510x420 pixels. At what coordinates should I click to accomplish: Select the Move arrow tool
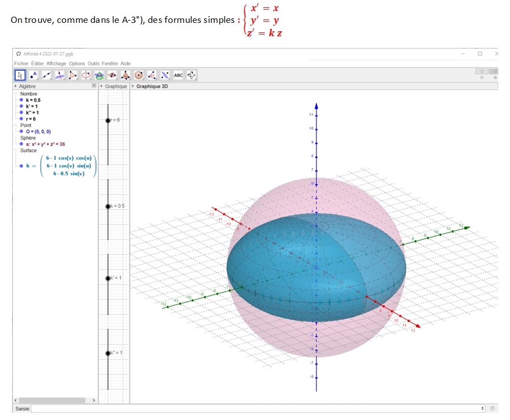coord(20,75)
